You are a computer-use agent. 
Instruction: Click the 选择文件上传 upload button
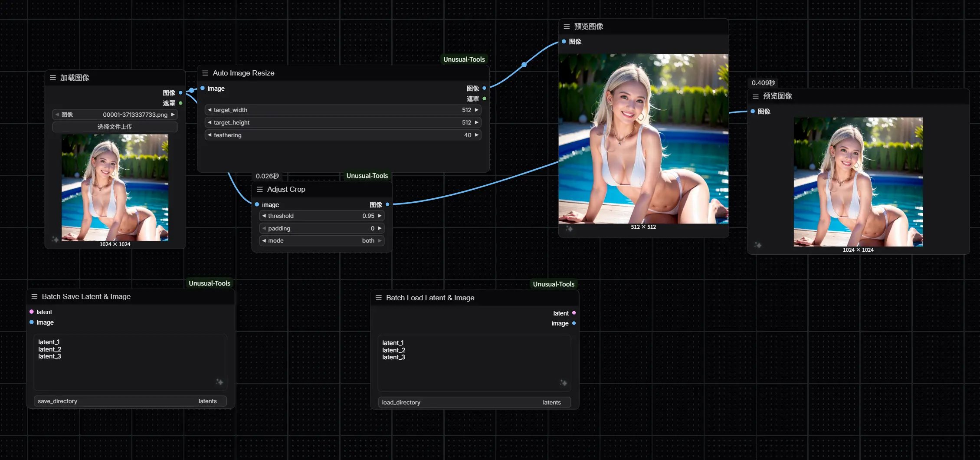pos(115,127)
